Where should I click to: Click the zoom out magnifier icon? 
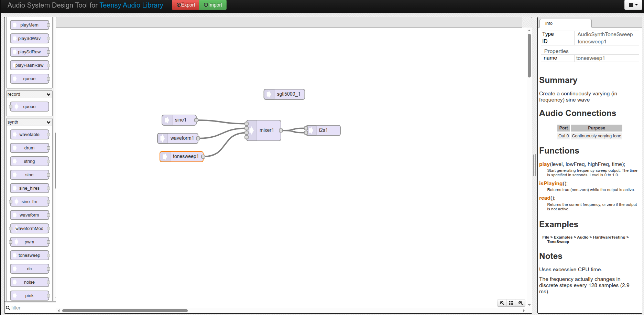(502, 303)
